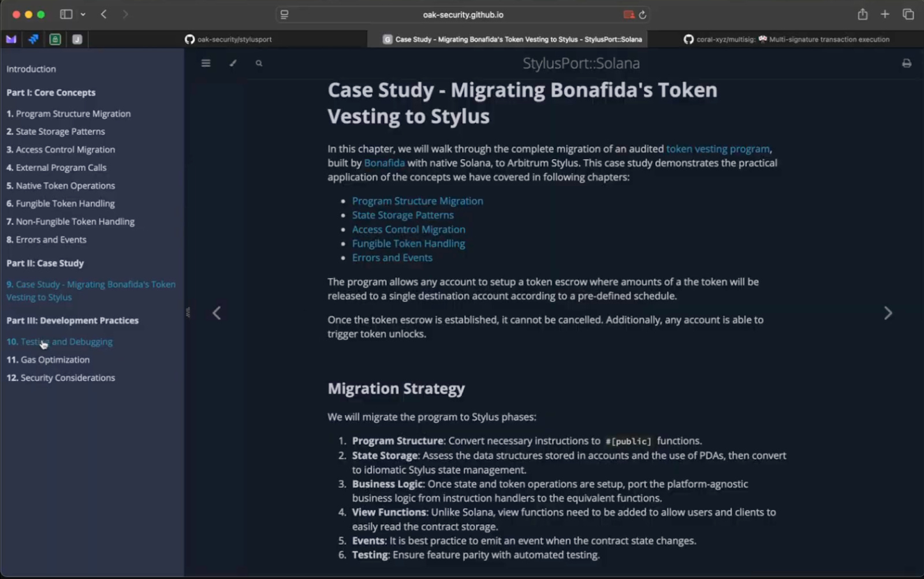
Task: Open the purple M pinned tab
Action: click(x=11, y=39)
